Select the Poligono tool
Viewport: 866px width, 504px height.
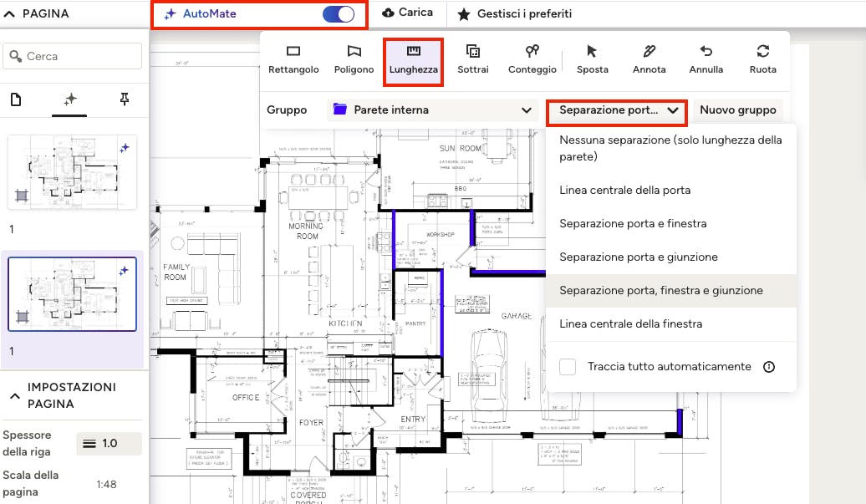(354, 59)
